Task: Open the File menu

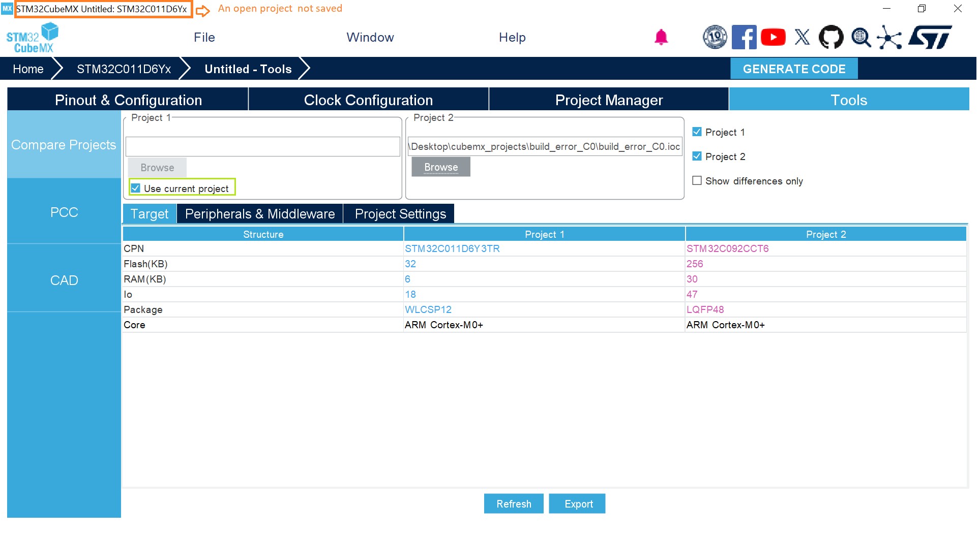Action: click(204, 38)
